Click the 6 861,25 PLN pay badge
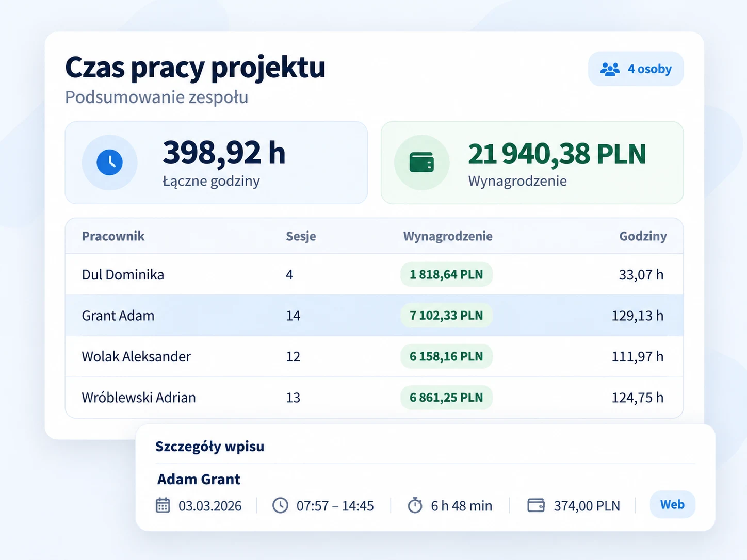This screenshot has width=747, height=560. (446, 398)
